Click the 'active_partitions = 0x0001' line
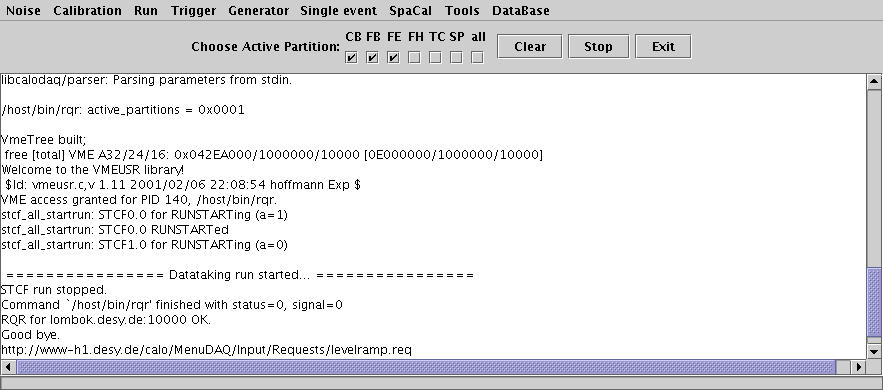Screen dimensions: 883x390 tap(123, 110)
